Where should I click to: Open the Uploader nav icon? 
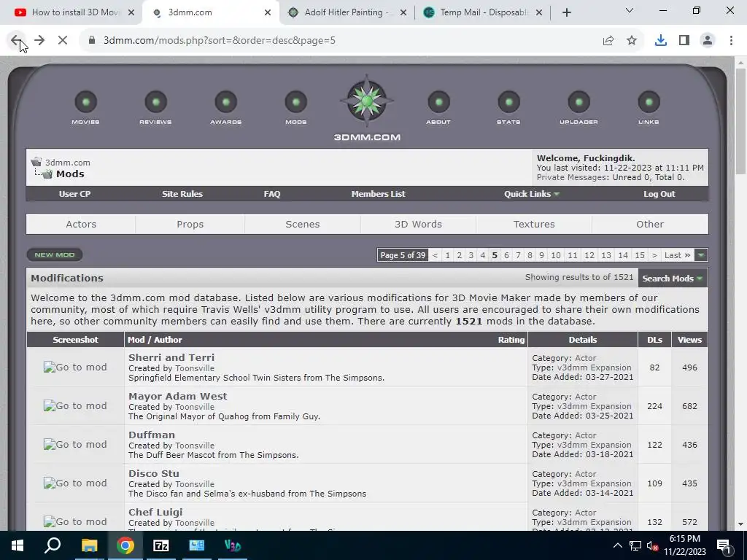[x=578, y=102]
